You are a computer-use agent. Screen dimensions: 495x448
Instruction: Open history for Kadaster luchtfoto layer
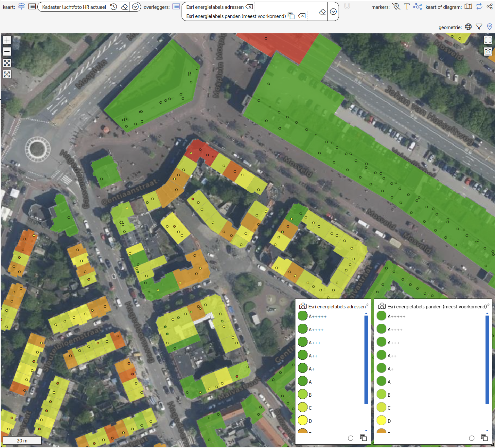(114, 7)
